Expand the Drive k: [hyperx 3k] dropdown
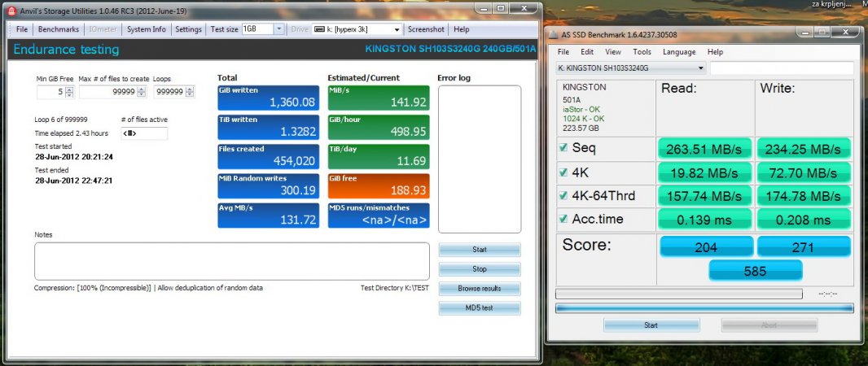868x366 pixels. click(397, 29)
